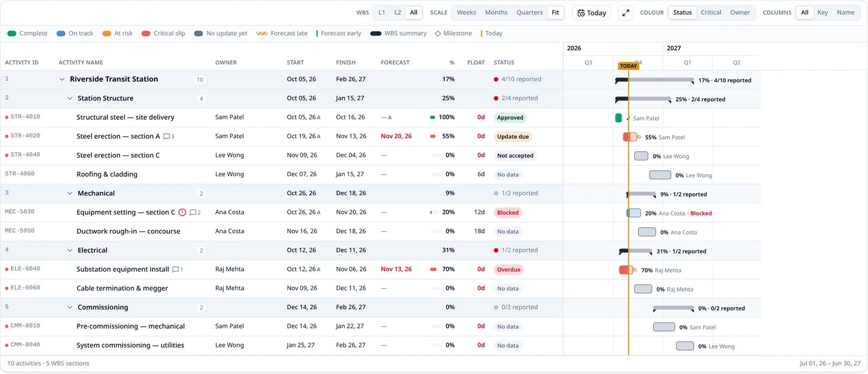
Task: Click the expand to fullscreen icon
Action: coord(626,13)
